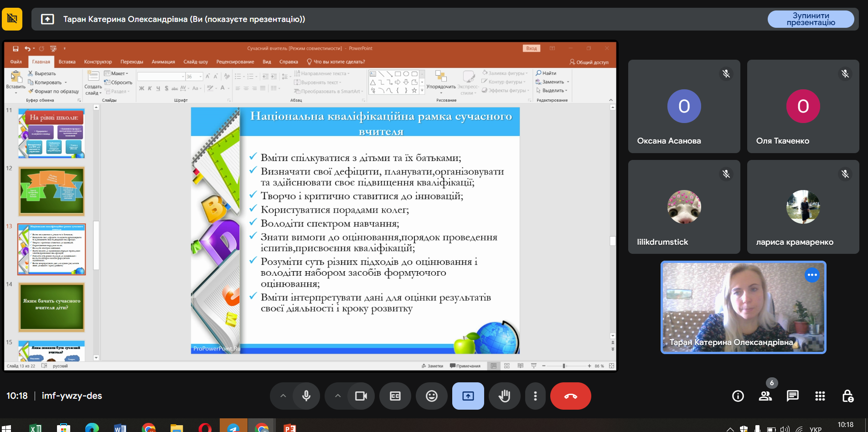Screen dimensions: 868x432
Task: Expand video settings chevron beside camera
Action: [338, 396]
